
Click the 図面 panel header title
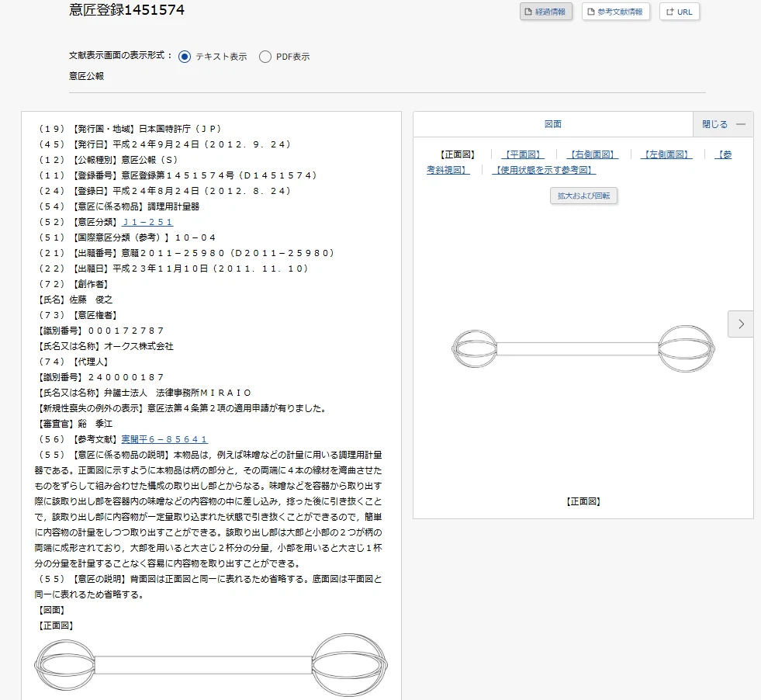tap(552, 124)
